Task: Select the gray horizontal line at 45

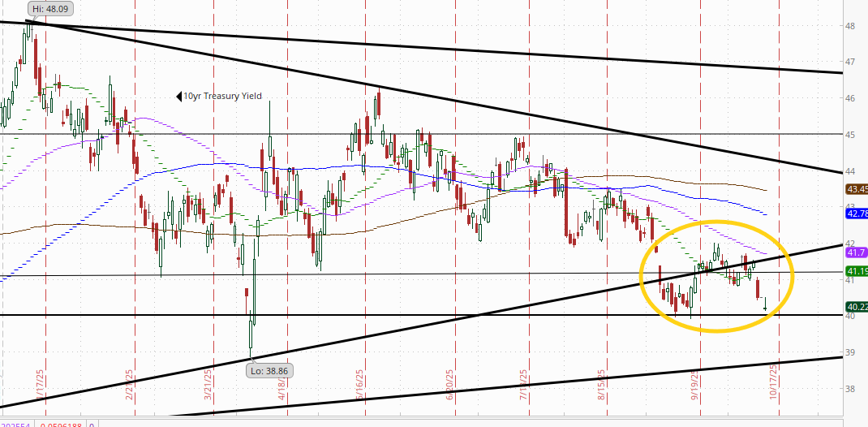Action: 421,133
